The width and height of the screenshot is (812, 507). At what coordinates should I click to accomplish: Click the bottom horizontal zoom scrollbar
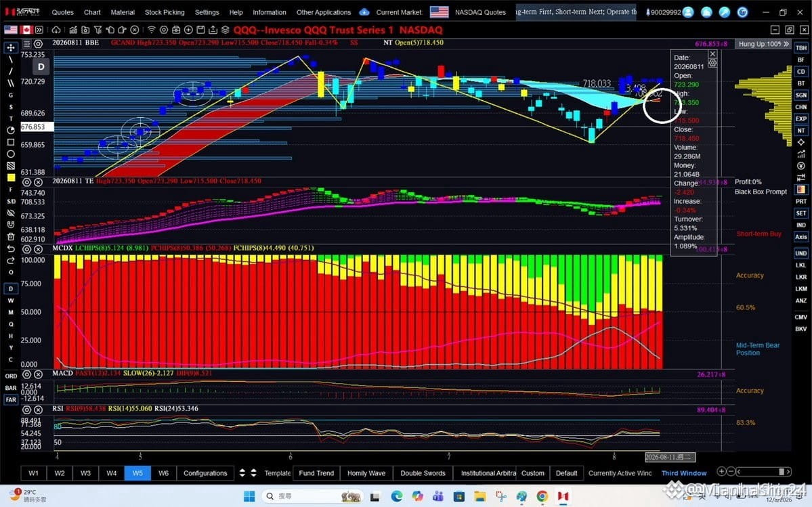click(764, 471)
